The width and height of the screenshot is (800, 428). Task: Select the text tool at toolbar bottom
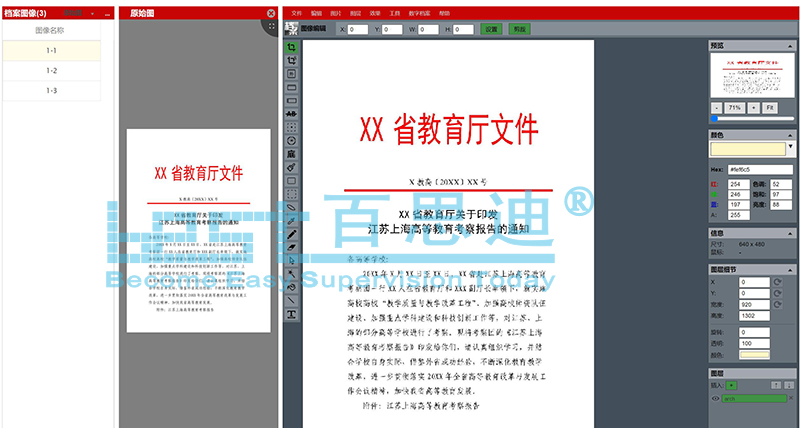pyautogui.click(x=291, y=314)
